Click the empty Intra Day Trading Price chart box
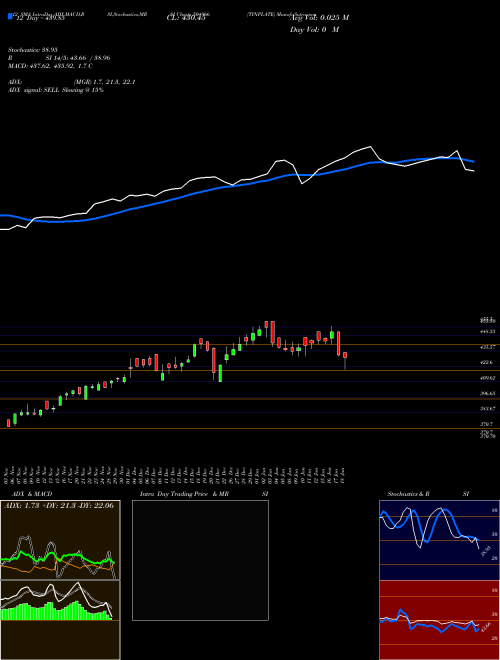The height and width of the screenshot is (660, 500). click(x=200, y=560)
